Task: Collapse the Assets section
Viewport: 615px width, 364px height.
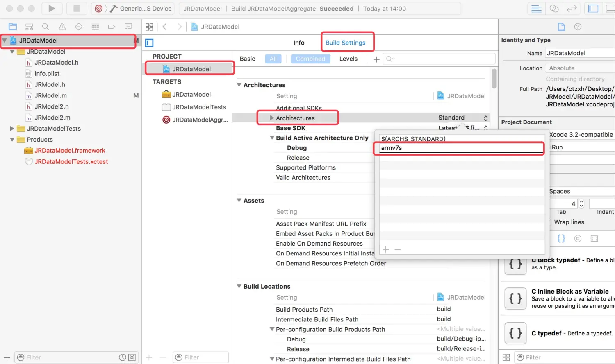Action: pos(239,201)
